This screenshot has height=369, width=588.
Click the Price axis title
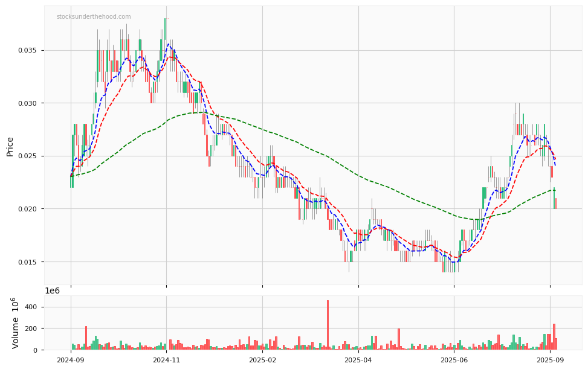(x=10, y=147)
